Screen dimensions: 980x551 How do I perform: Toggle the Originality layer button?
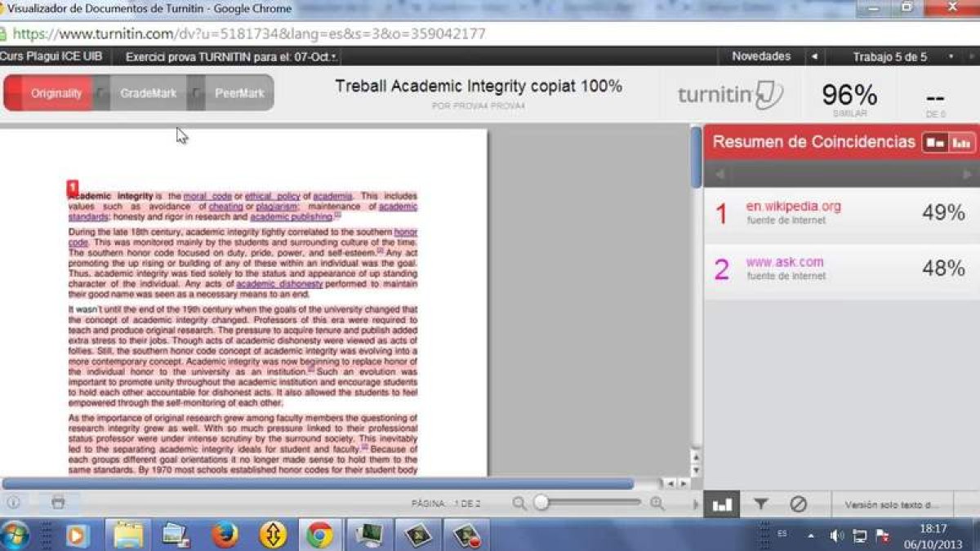(56, 93)
